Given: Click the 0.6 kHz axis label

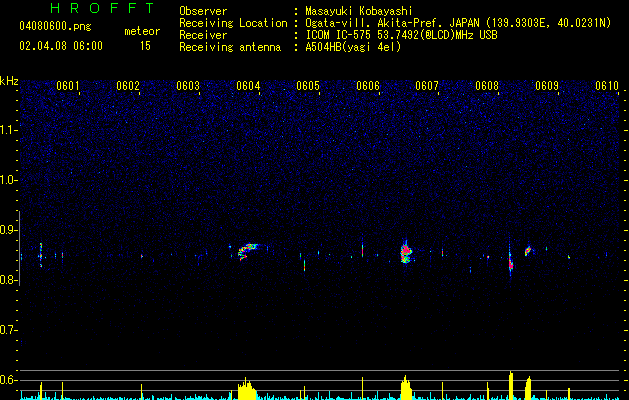Looking at the screenshot, I should (x=8, y=380).
